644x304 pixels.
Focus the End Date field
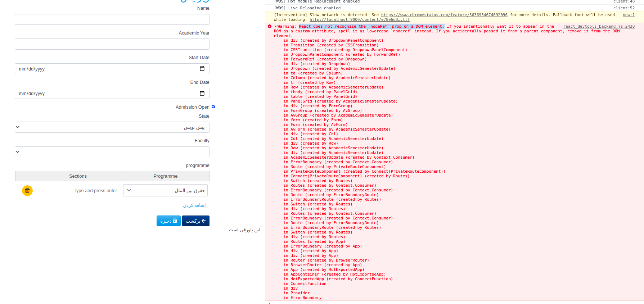click(112, 94)
